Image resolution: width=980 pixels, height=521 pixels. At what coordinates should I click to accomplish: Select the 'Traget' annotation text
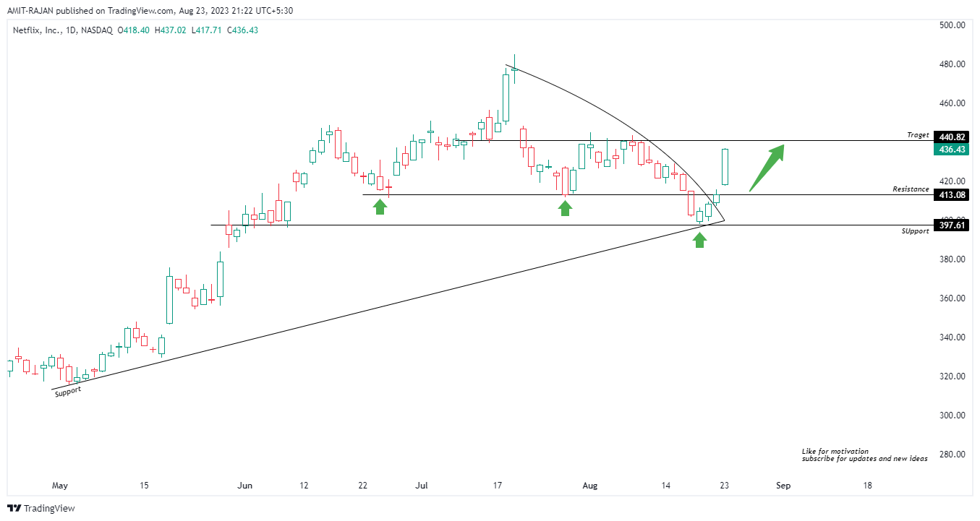(918, 135)
